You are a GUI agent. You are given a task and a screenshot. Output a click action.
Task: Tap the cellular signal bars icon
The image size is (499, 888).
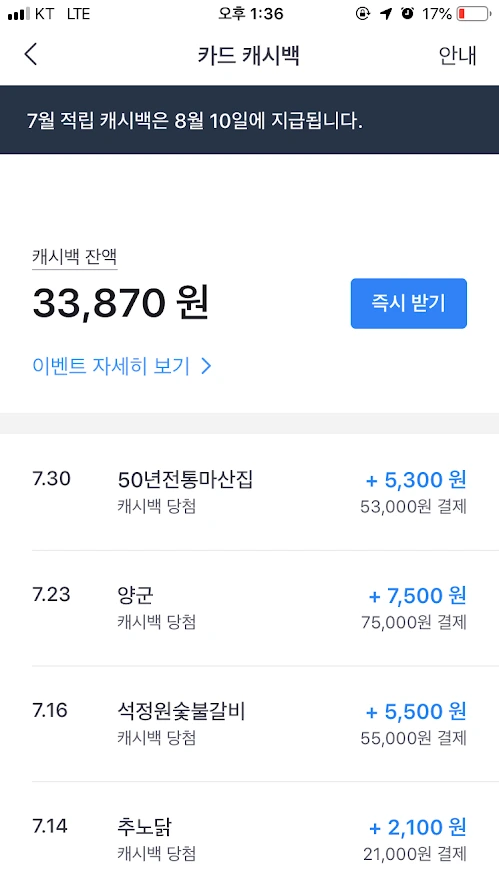tap(18, 14)
